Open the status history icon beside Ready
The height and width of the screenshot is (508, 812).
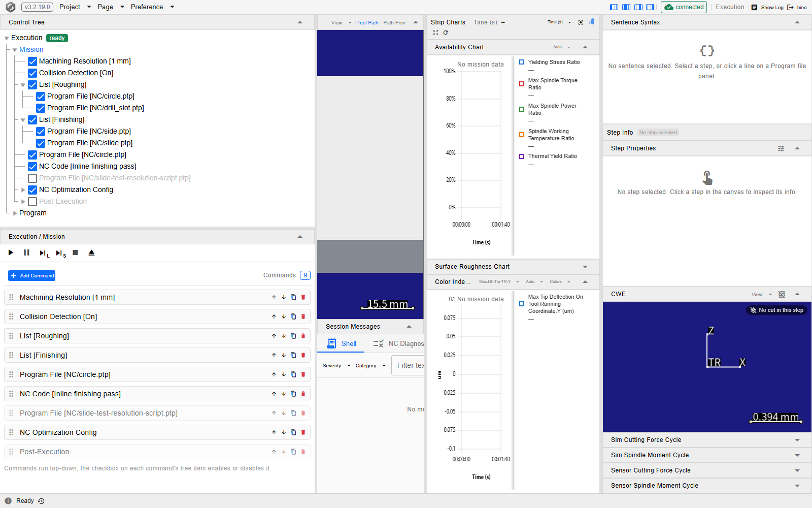tap(41, 501)
